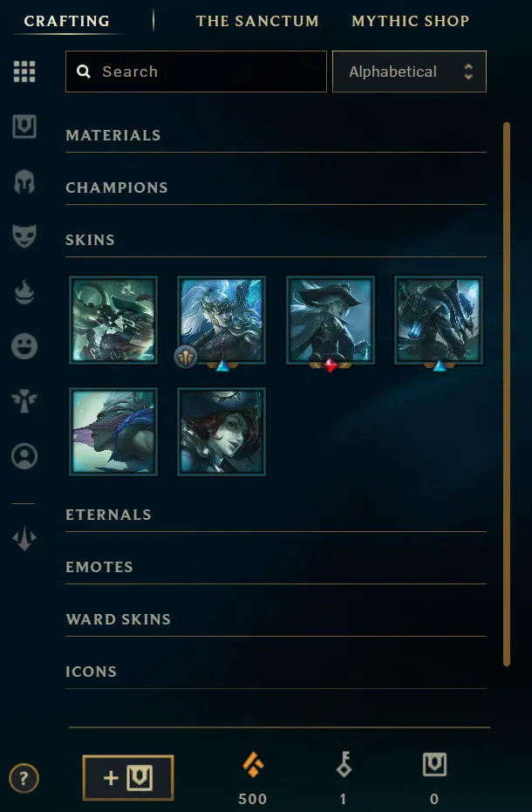
Task: Filter loot by ward skins icon
Action: point(24,401)
